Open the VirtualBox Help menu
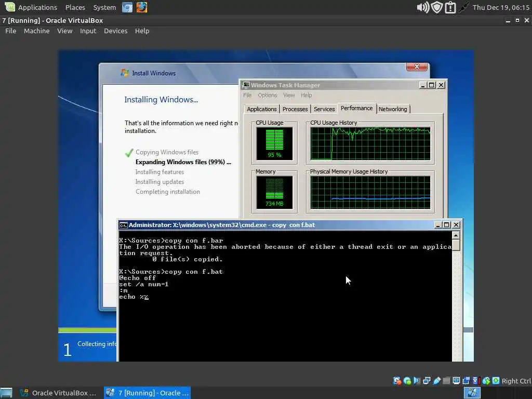The image size is (532, 399). tap(142, 31)
